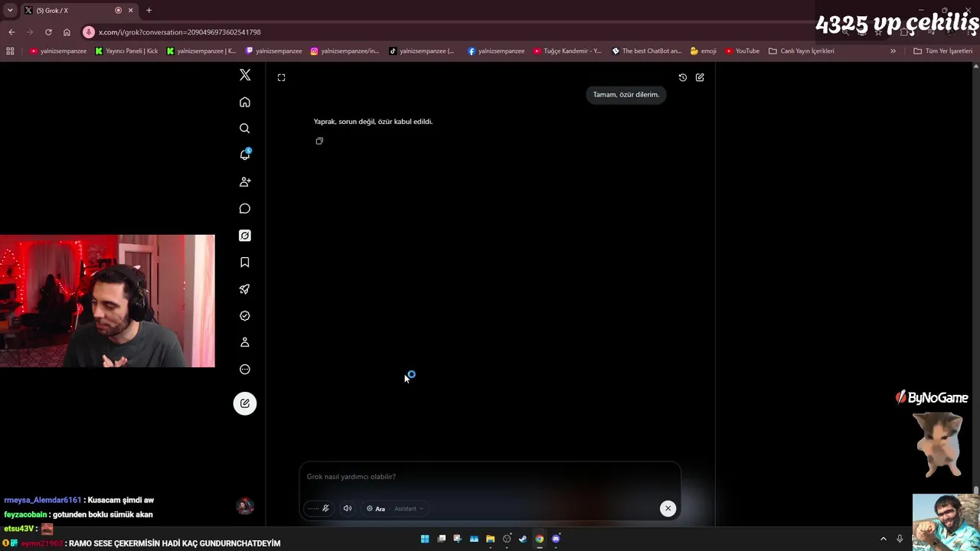
Task: Open the YouTube yalnizsempanzee bookmark
Action: [x=58, y=51]
